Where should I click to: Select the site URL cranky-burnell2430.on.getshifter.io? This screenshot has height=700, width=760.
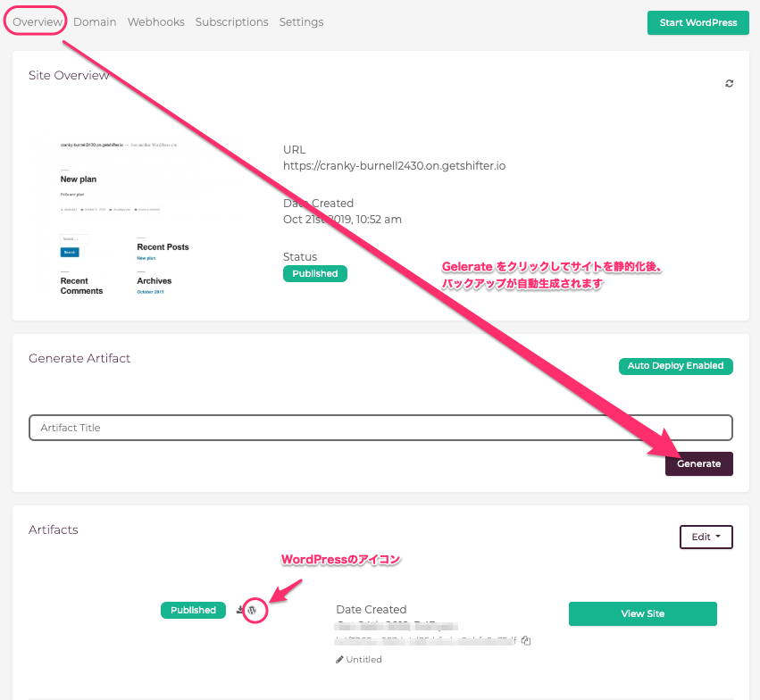pos(394,166)
